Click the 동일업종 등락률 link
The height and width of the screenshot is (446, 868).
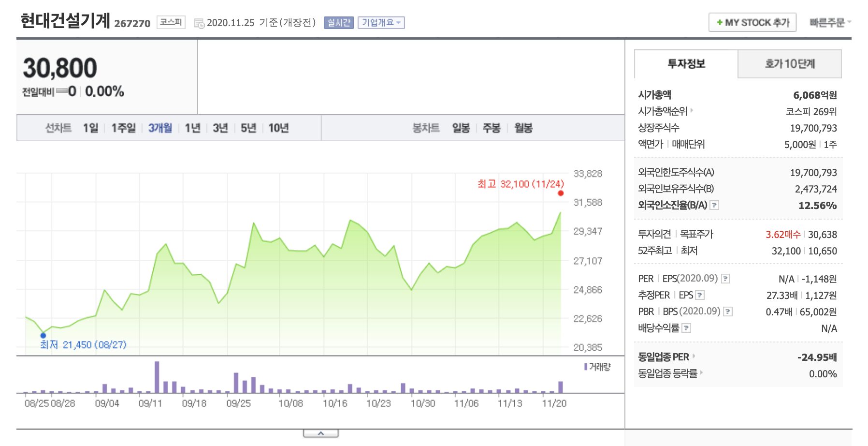[x=667, y=373]
